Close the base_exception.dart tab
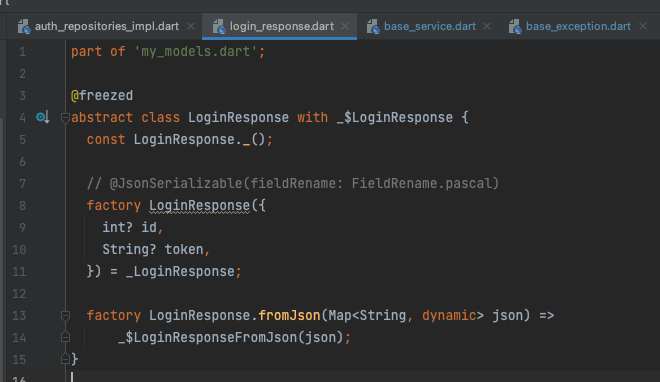Viewport: 660px width, 382px height. point(643,26)
